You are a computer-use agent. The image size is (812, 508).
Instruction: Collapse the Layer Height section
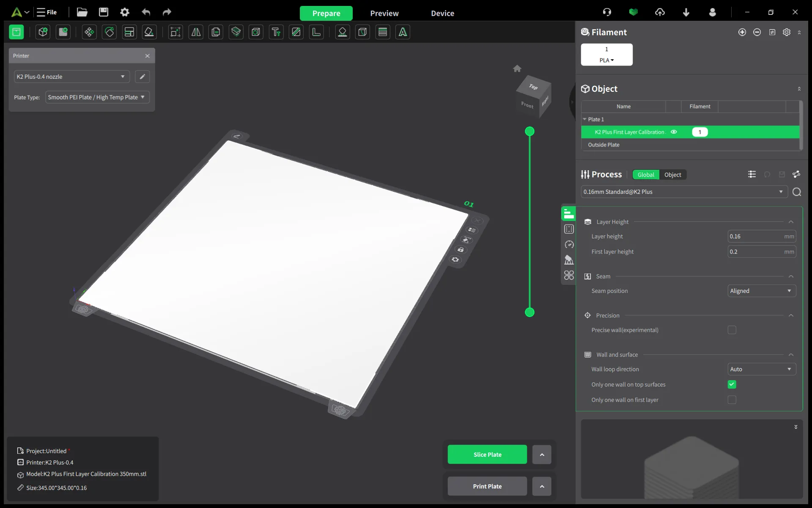[791, 222]
